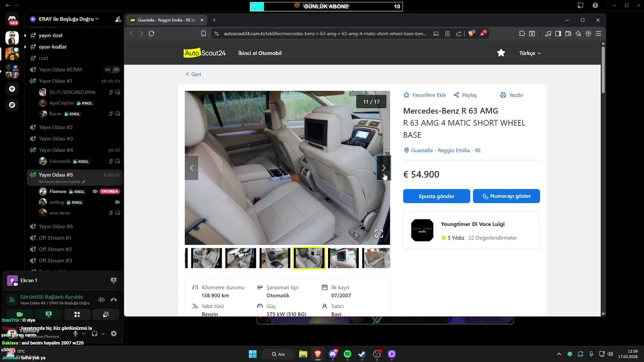Show previous car photo arrow
This screenshot has width=644, height=362.
[191, 168]
